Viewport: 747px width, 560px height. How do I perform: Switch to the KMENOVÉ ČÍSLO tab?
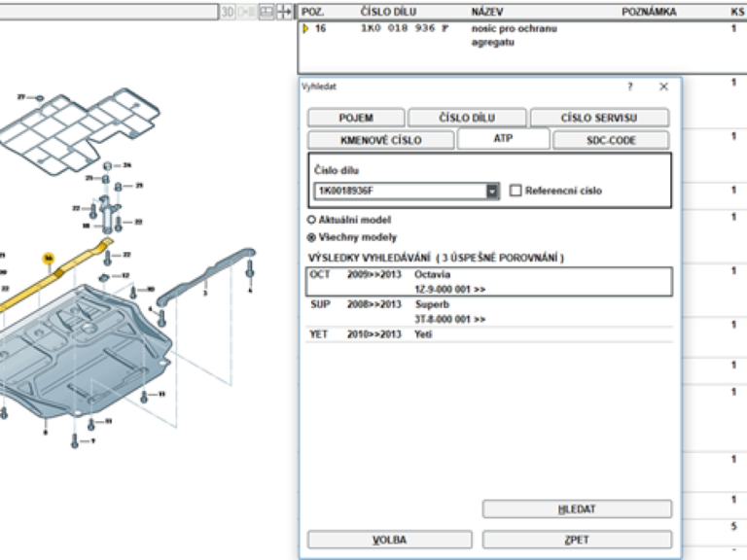point(380,140)
